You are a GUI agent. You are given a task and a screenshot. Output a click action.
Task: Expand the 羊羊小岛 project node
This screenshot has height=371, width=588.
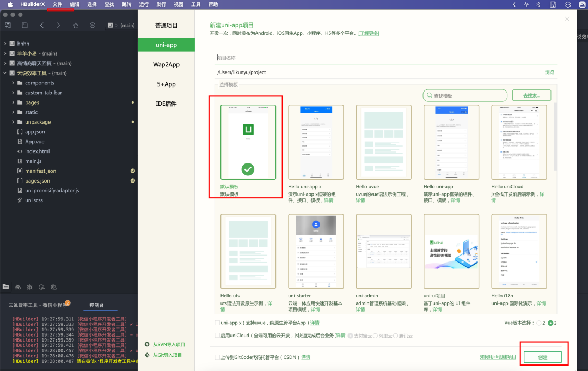pyautogui.click(x=5, y=53)
